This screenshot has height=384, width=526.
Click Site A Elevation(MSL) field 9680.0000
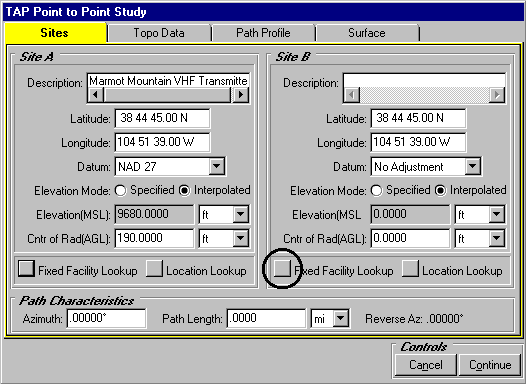pyautogui.click(x=154, y=214)
